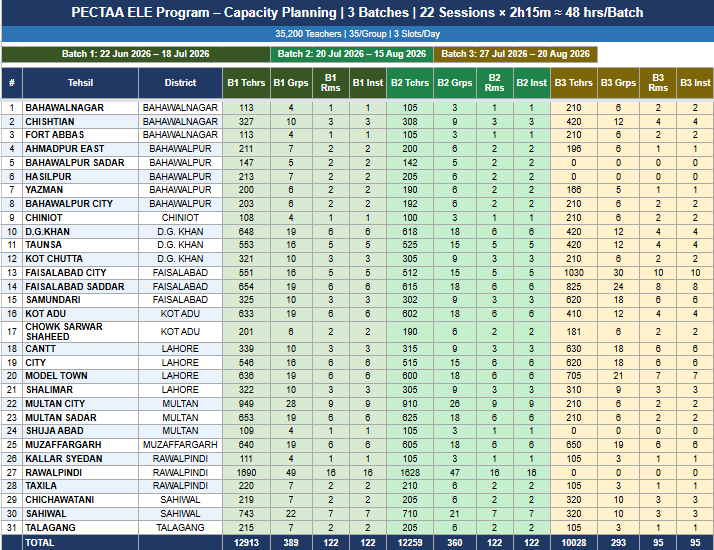Viewport: 714px width, 550px height.
Task: Select the TOTAL row label
Action: pyautogui.click(x=80, y=543)
